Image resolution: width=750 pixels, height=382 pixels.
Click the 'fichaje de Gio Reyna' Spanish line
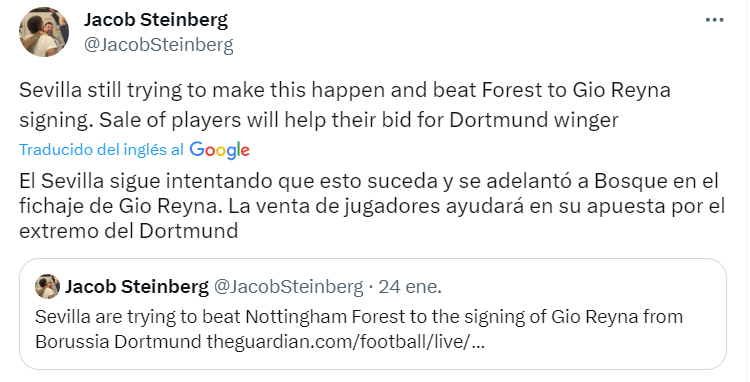pyautogui.click(x=372, y=206)
